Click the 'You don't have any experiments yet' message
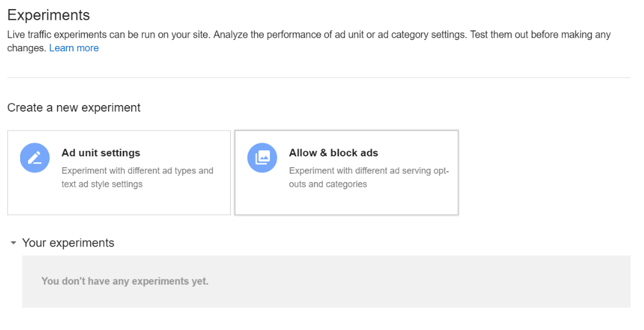Viewport: 644px width, 330px height. point(125,281)
